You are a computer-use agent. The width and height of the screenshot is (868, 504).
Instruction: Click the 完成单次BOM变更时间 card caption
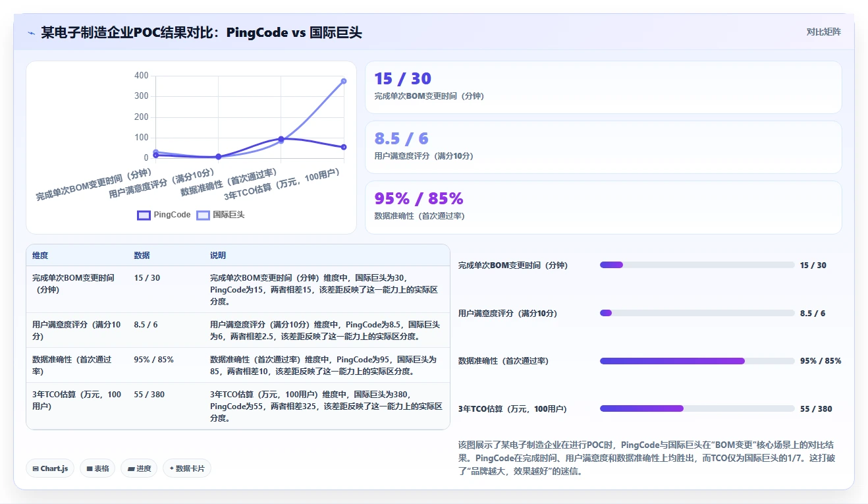pos(429,96)
